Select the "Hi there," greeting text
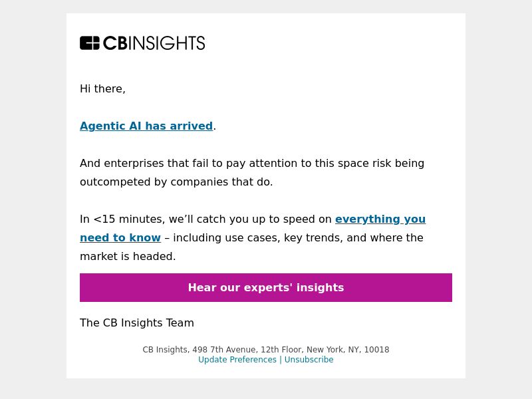 click(x=102, y=89)
